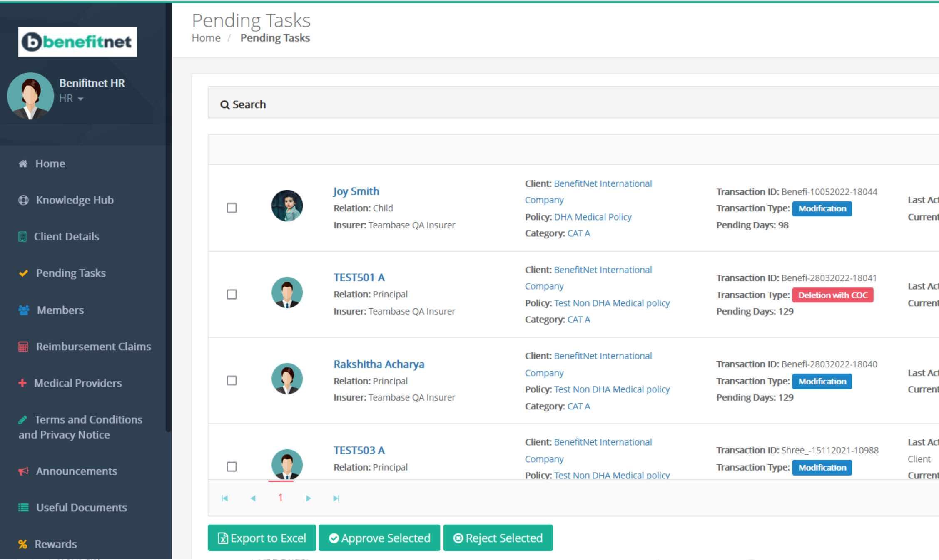The height and width of the screenshot is (560, 939).
Task: Expand the Search panel
Action: click(x=243, y=104)
